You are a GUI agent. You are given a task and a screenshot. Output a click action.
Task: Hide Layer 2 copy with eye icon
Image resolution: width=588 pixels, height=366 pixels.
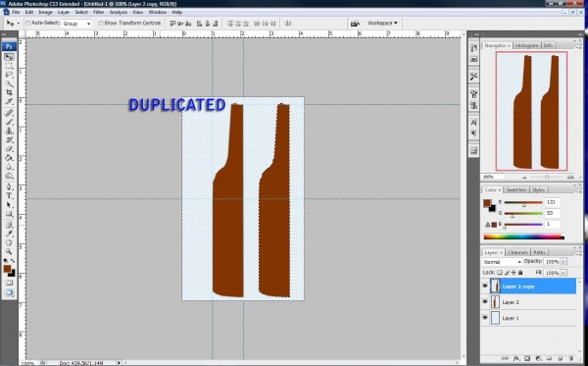tap(485, 287)
